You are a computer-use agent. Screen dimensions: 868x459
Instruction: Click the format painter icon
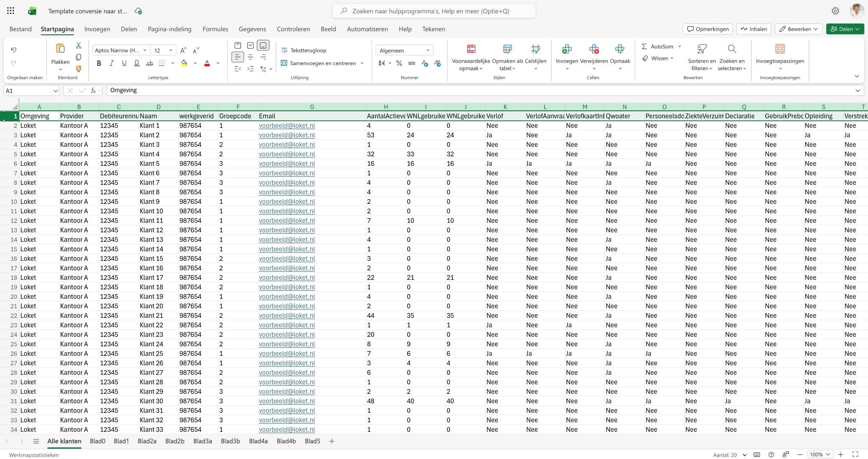point(79,69)
